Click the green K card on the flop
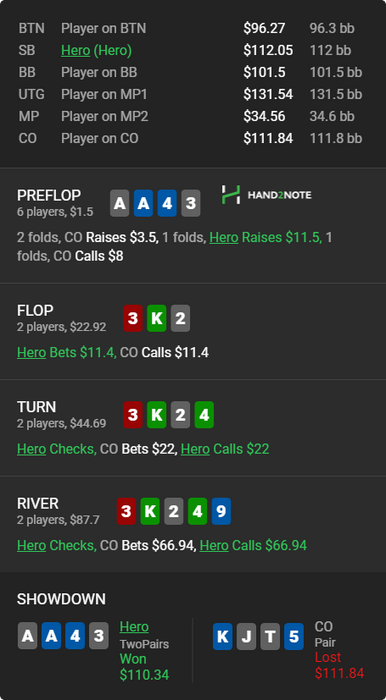This screenshot has width=386, height=700. coord(156,318)
